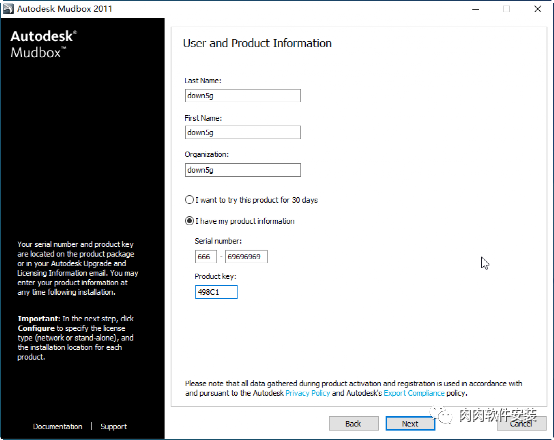Open the Support link in sidebar
The image size is (554, 440).
[x=113, y=427]
